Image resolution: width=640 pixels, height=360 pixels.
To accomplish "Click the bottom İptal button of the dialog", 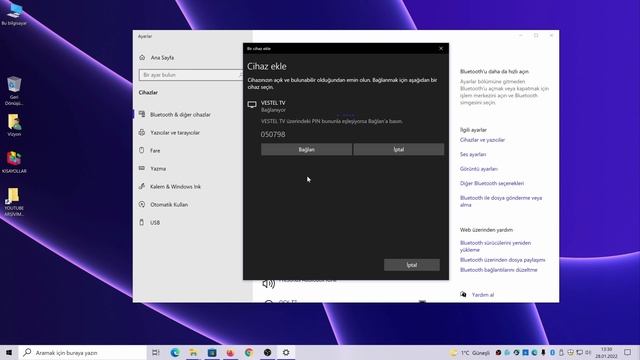I will (411, 265).
